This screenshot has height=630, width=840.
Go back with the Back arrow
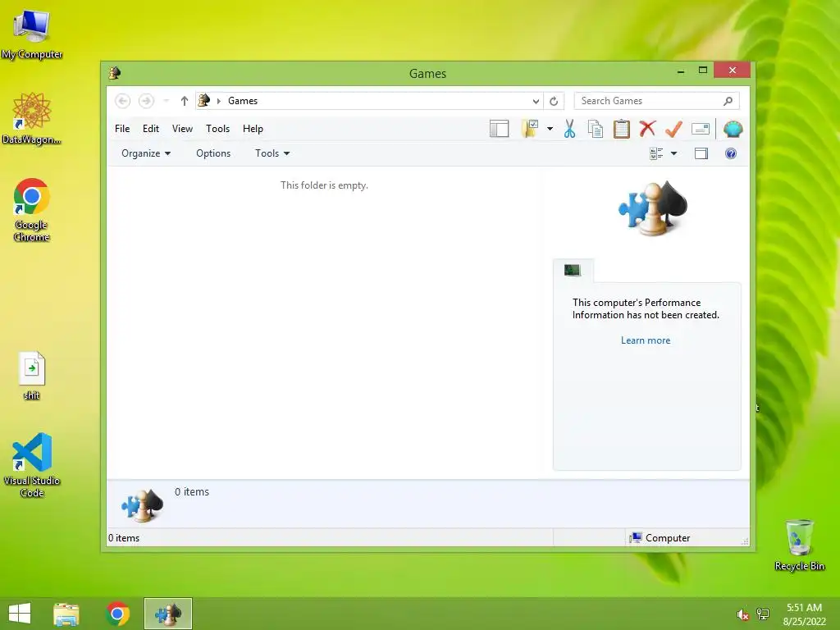(123, 101)
